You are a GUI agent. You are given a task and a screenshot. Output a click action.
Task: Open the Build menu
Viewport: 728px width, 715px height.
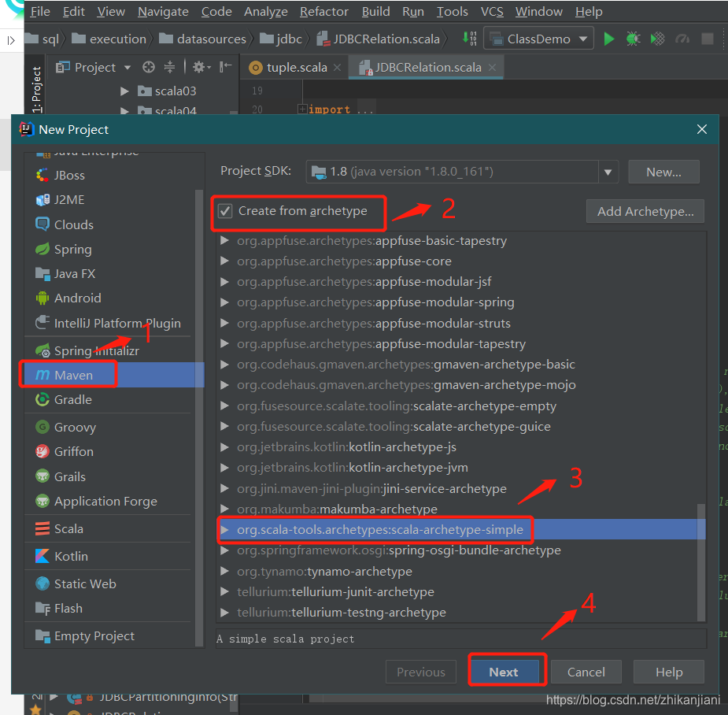[375, 12]
